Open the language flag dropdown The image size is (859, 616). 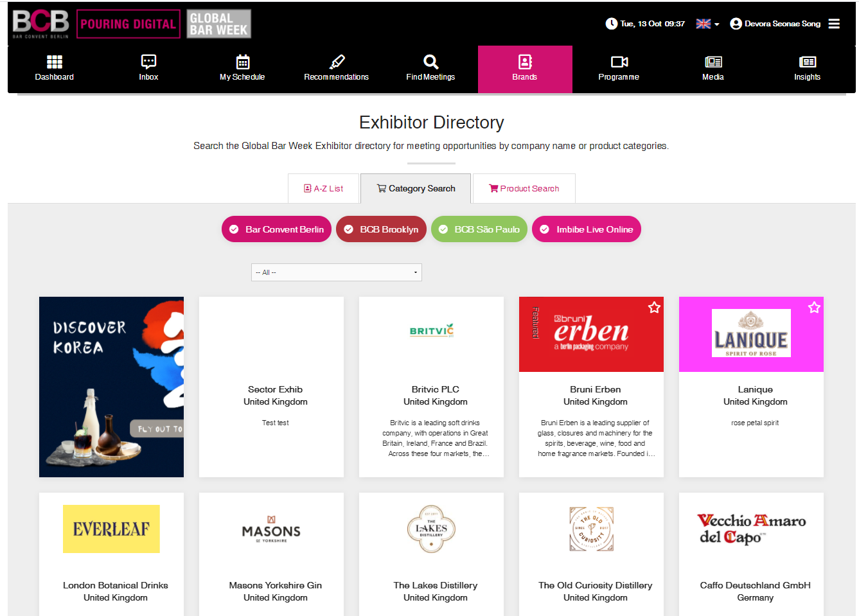point(707,24)
